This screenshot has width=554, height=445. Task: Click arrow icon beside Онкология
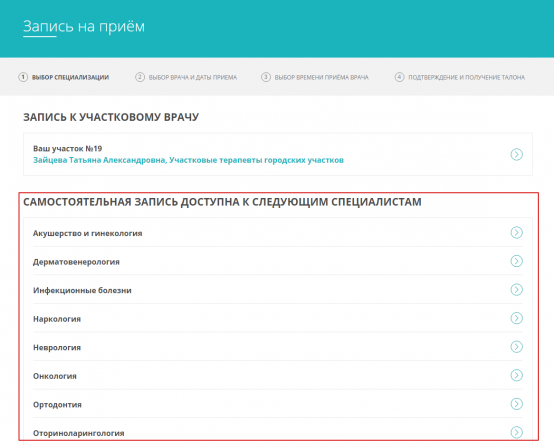coord(516,375)
